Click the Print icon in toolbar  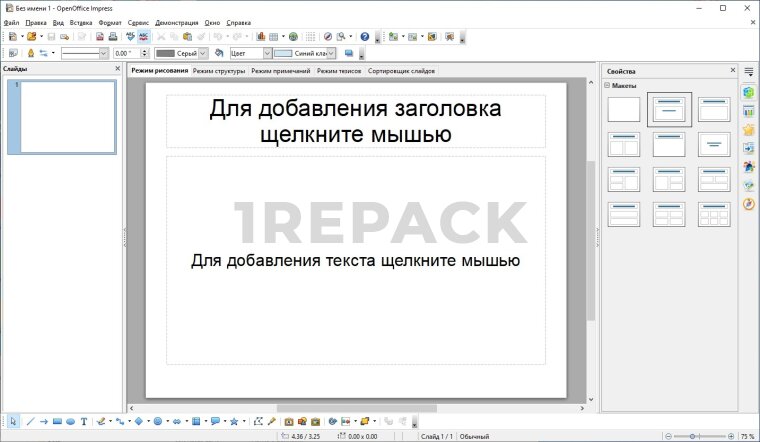[x=112, y=37]
